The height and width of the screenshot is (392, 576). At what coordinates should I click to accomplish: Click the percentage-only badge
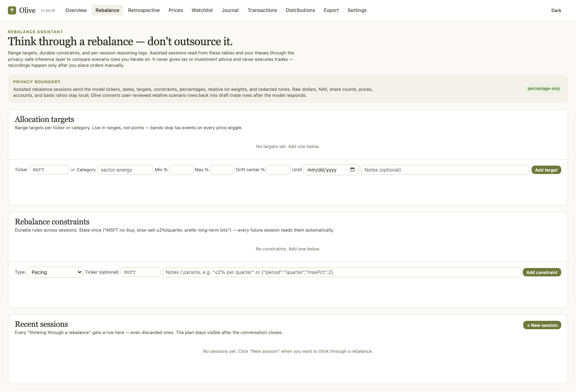(x=544, y=89)
